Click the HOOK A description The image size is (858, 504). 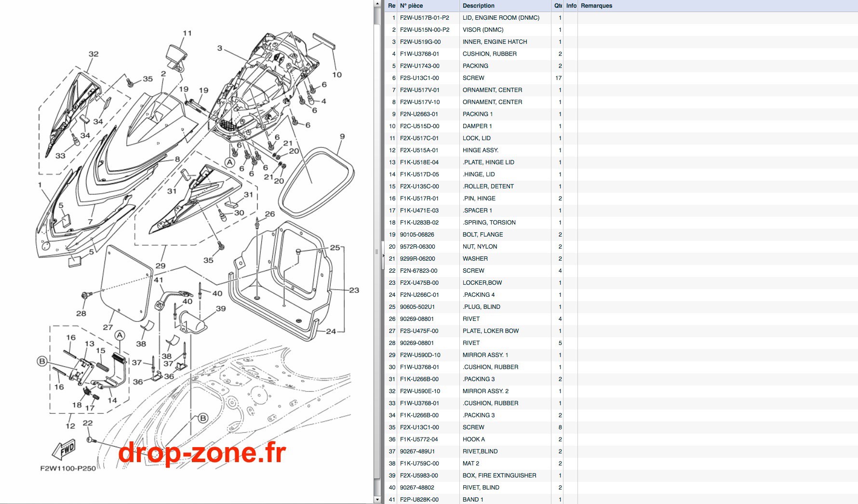click(474, 439)
